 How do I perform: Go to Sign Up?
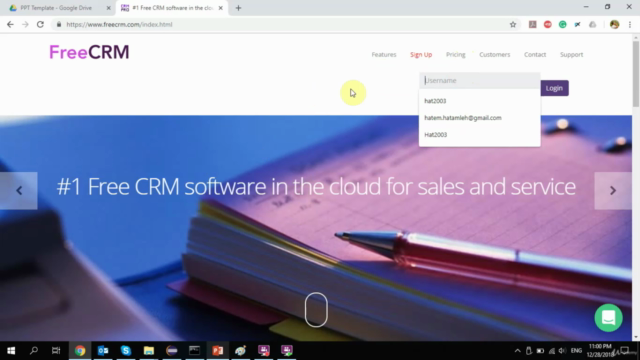click(x=421, y=54)
